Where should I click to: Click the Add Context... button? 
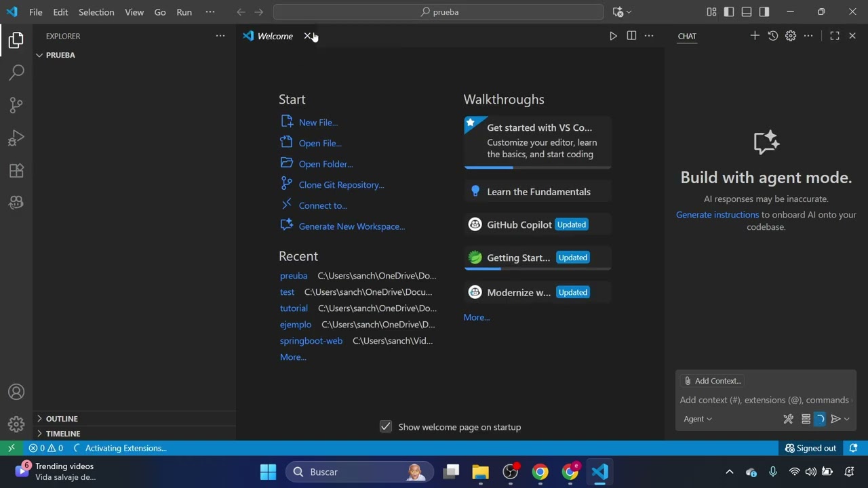712,381
